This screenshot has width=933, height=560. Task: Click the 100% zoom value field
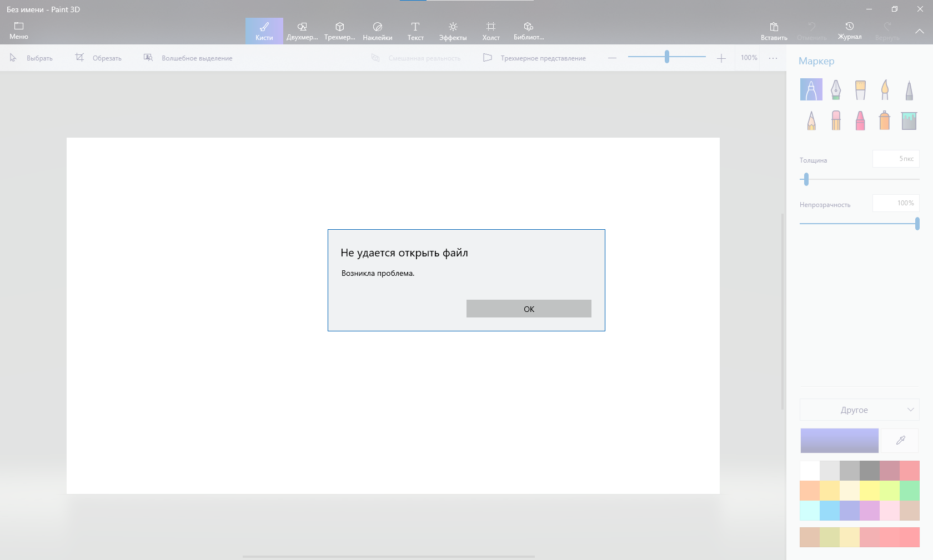pyautogui.click(x=749, y=58)
